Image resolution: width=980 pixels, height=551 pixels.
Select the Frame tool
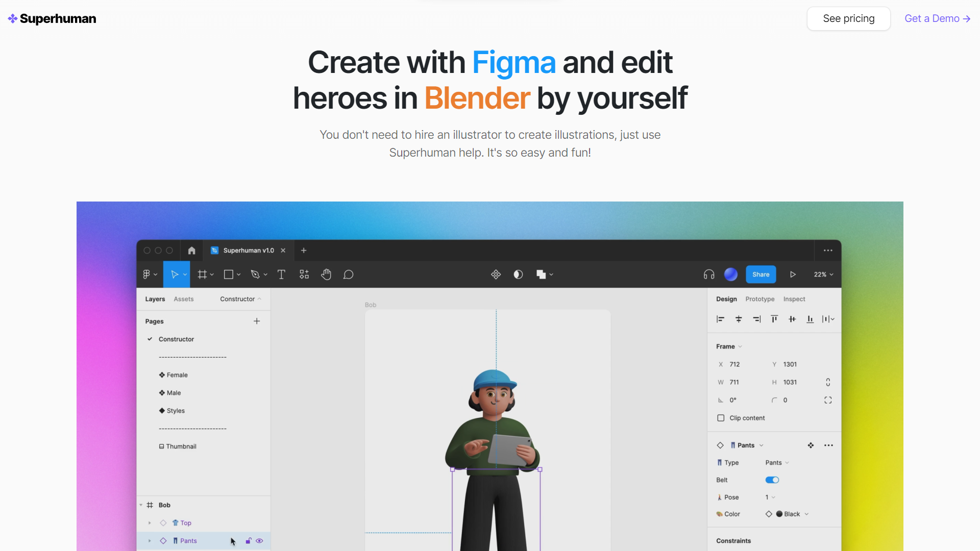203,274
